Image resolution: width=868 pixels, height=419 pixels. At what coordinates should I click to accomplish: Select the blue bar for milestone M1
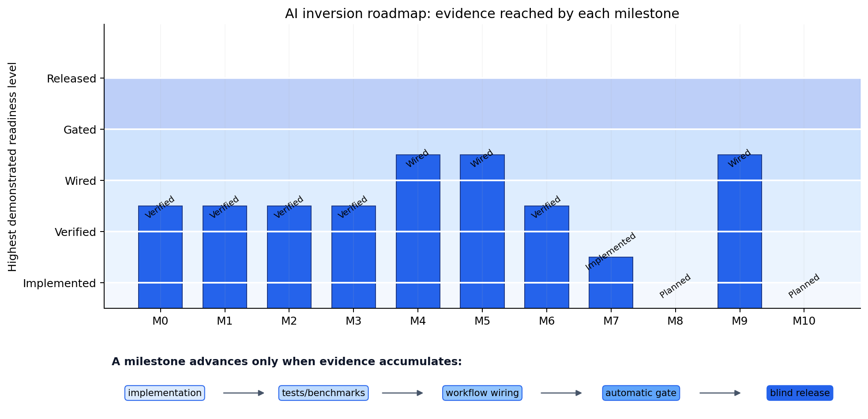tap(225, 257)
